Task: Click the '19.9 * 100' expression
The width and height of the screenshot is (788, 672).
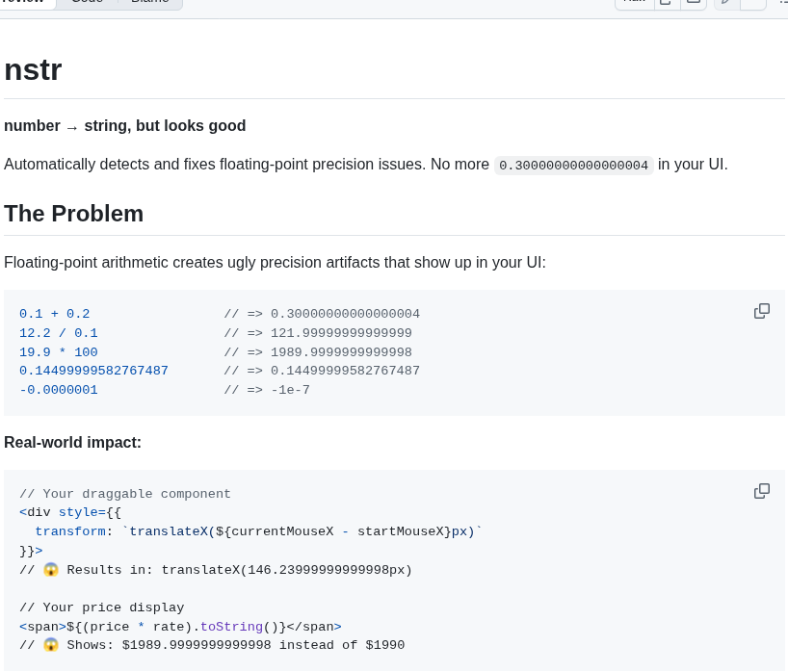Action: pyautogui.click(x=59, y=352)
